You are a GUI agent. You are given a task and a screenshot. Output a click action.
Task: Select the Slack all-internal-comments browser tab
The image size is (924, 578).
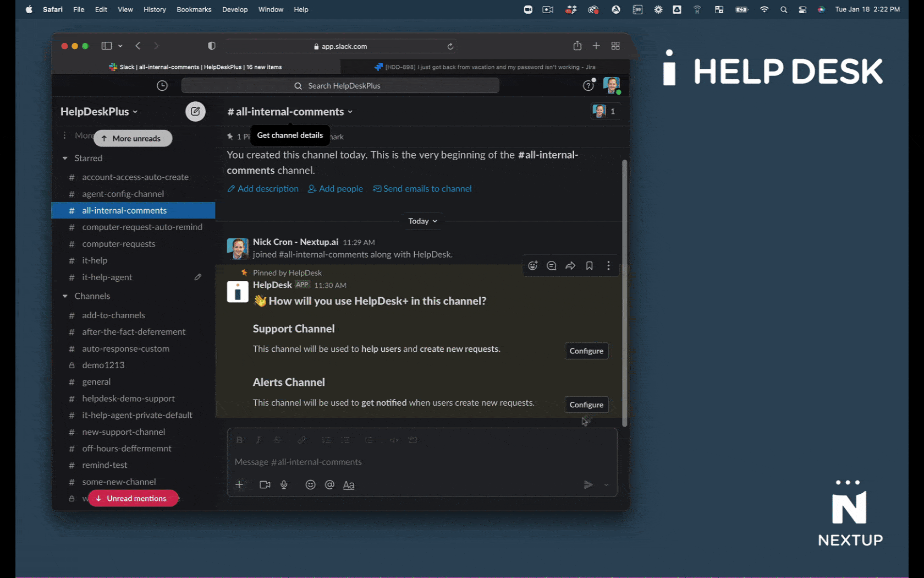click(x=196, y=67)
